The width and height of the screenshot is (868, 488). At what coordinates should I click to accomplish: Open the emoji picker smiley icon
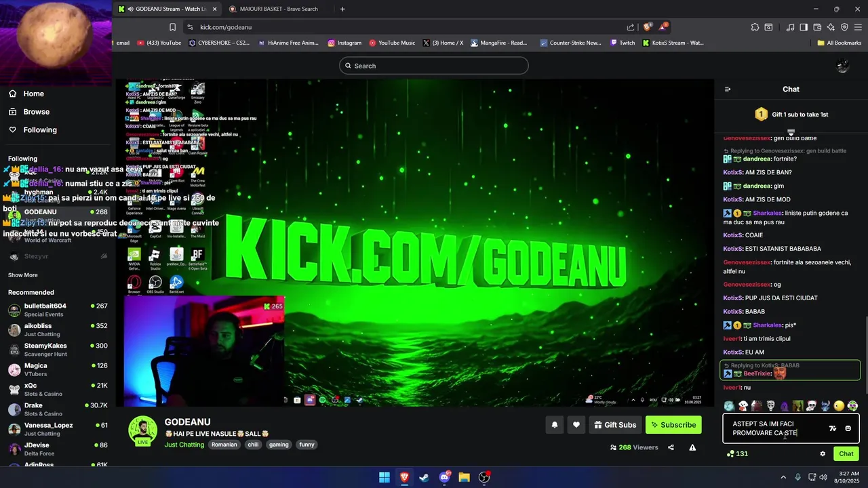[x=848, y=428]
